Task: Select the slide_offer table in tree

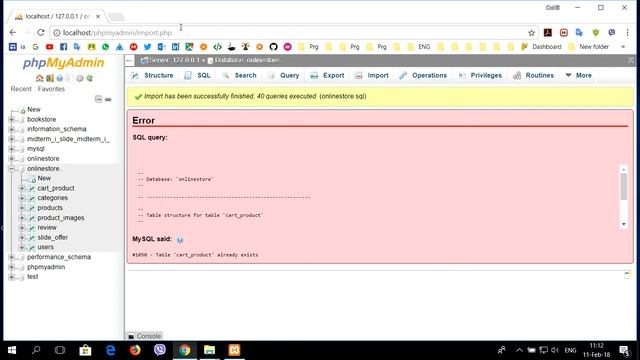Action: click(x=53, y=238)
